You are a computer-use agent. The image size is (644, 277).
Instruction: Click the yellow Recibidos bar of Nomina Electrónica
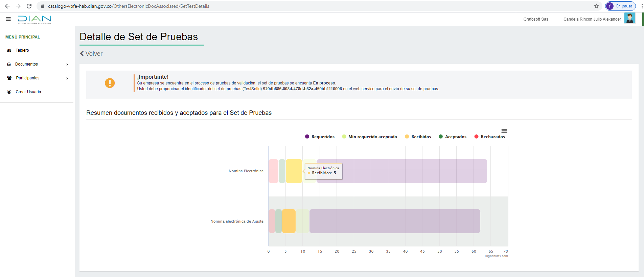coord(294,171)
